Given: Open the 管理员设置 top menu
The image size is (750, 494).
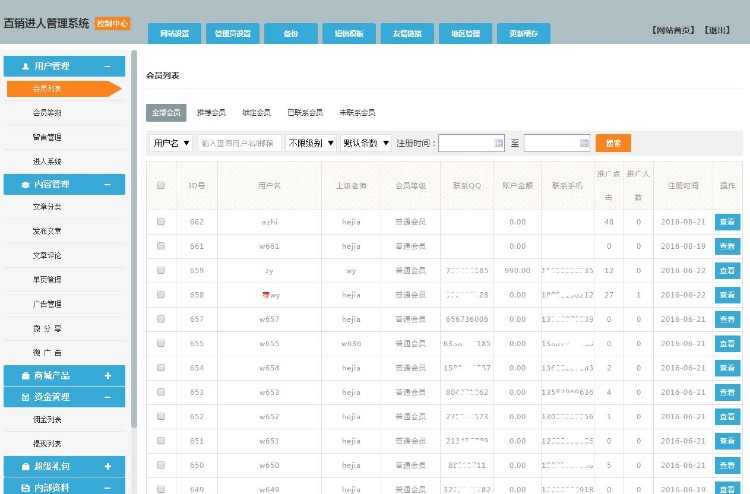Looking at the screenshot, I should point(233,33).
